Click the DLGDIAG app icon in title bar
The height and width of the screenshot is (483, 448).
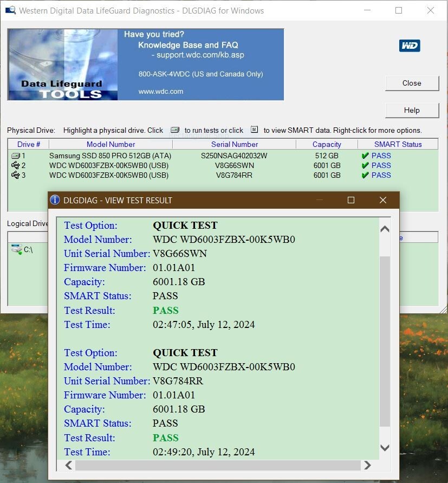coord(10,10)
